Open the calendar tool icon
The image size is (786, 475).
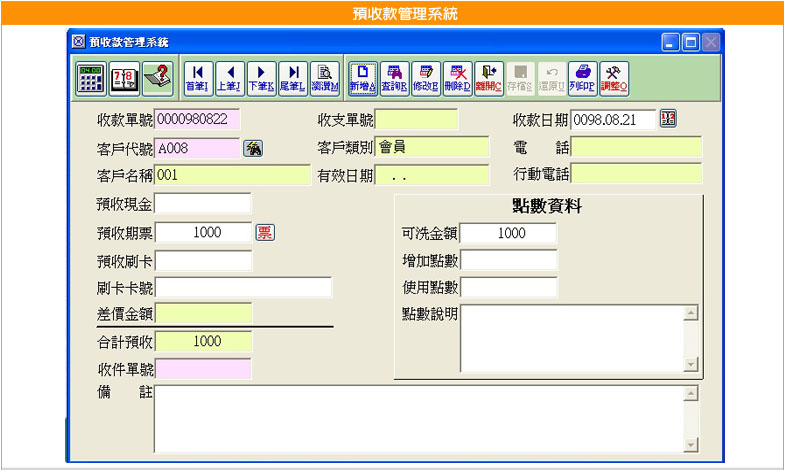tap(124, 78)
